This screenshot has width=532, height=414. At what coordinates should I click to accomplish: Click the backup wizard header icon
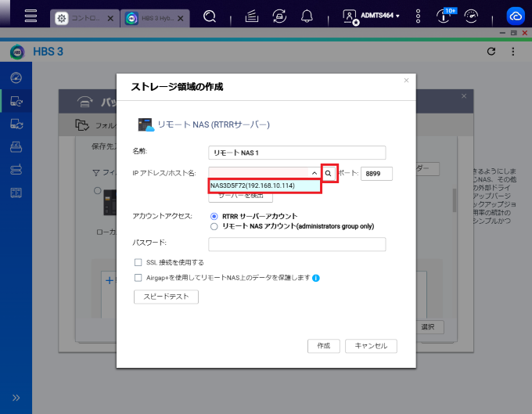tap(84, 102)
